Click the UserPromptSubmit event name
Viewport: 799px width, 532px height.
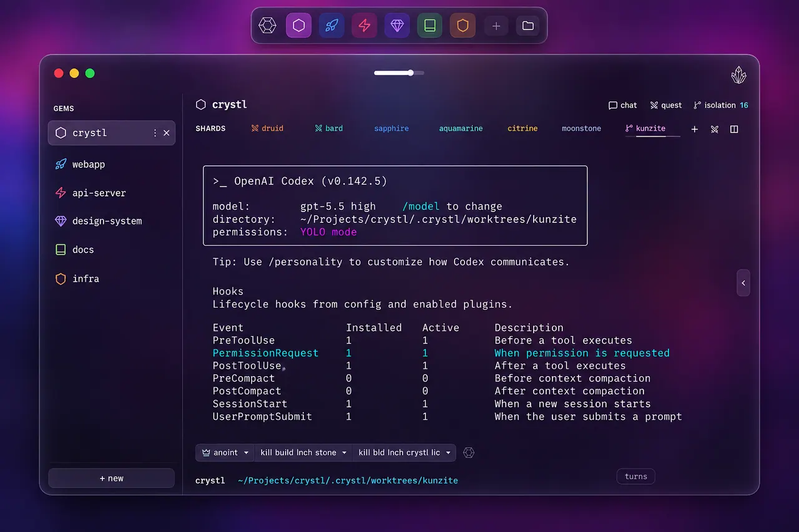point(262,417)
